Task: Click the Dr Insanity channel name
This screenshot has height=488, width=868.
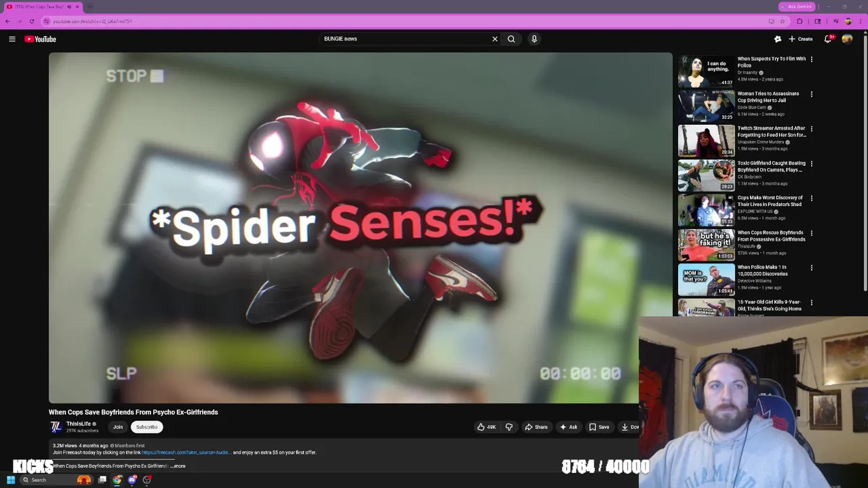Action: coord(747,73)
